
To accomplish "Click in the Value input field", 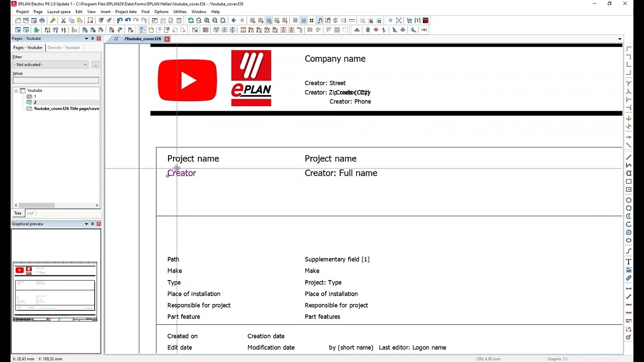I will (x=56, y=80).
